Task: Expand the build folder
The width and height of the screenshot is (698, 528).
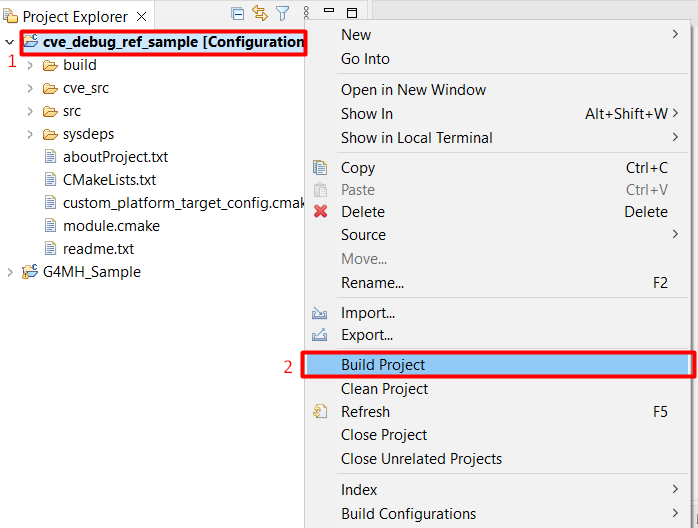Action: pos(30,65)
